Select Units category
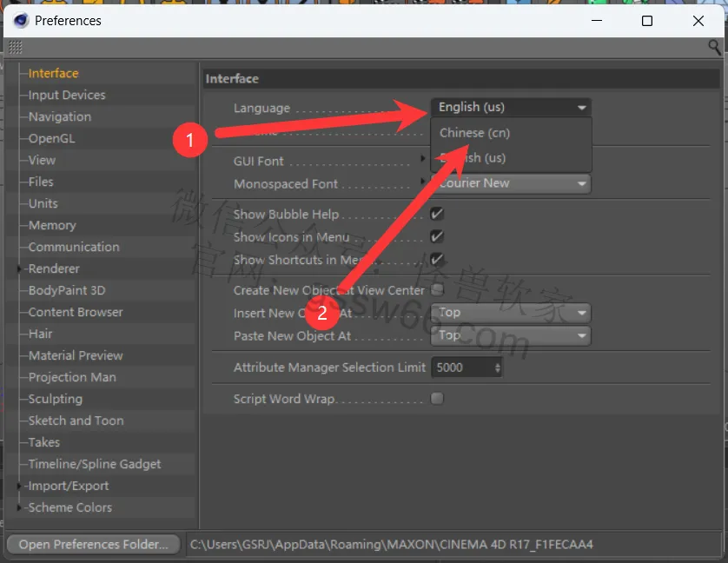The height and width of the screenshot is (563, 728). [x=43, y=203]
